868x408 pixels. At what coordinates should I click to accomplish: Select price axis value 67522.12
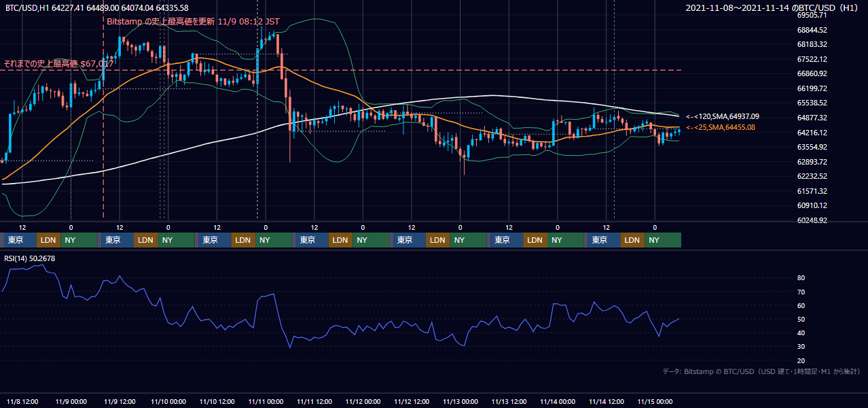(x=812, y=59)
